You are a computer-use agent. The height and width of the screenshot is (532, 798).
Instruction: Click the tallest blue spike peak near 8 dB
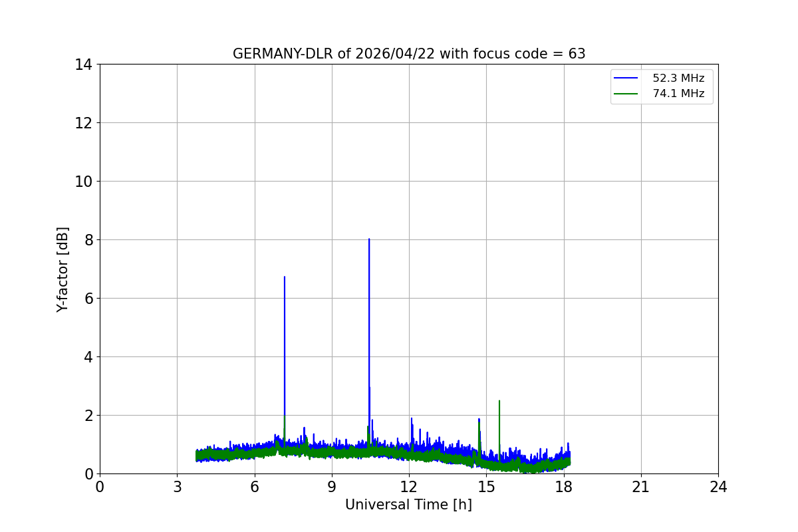point(369,239)
